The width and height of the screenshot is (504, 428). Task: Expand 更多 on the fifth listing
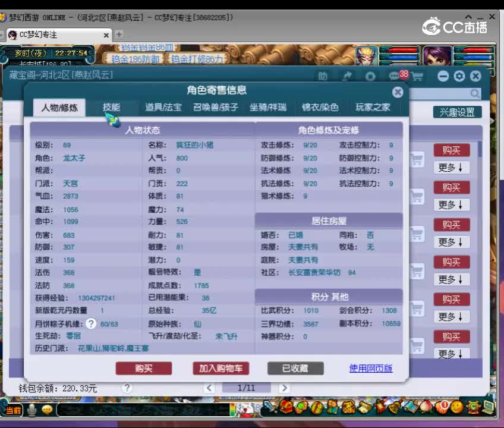point(451,316)
